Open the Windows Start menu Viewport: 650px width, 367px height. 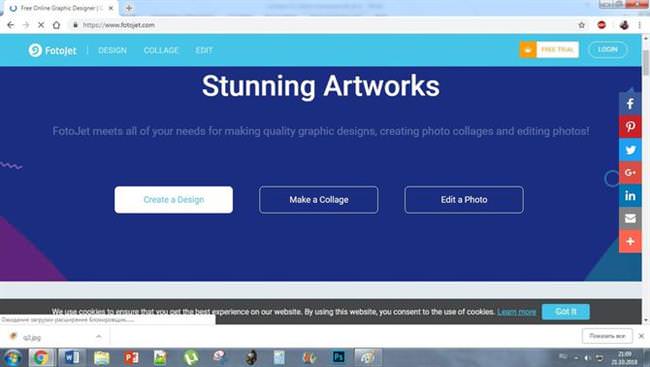click(x=12, y=357)
